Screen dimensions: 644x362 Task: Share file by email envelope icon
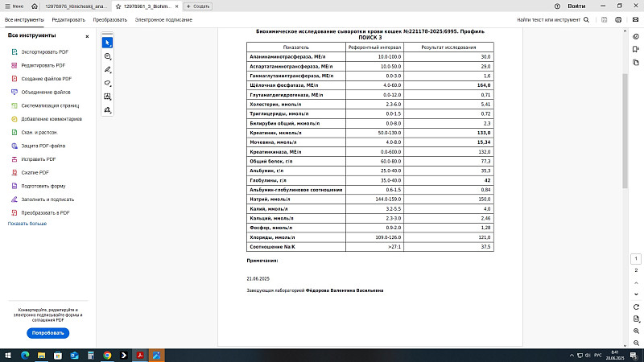[x=635, y=19]
